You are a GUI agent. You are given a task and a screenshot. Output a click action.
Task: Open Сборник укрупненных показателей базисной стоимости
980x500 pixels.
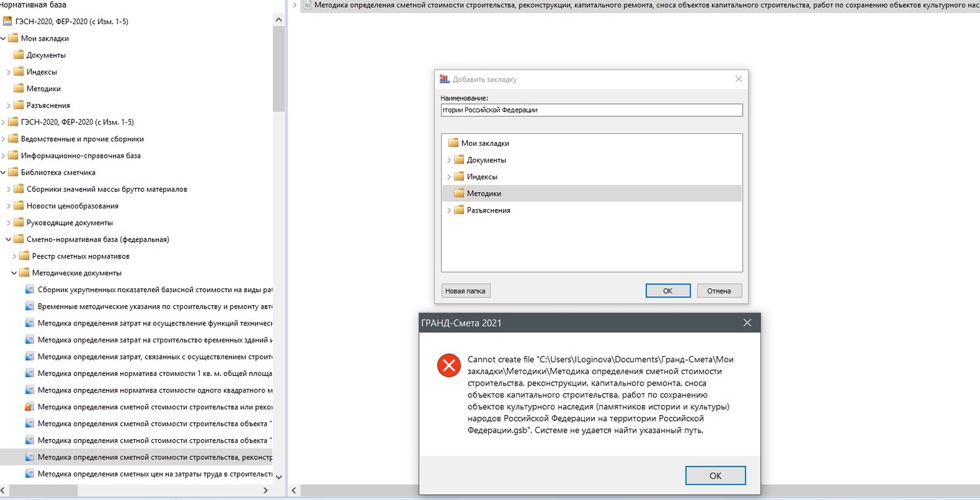pos(155,290)
